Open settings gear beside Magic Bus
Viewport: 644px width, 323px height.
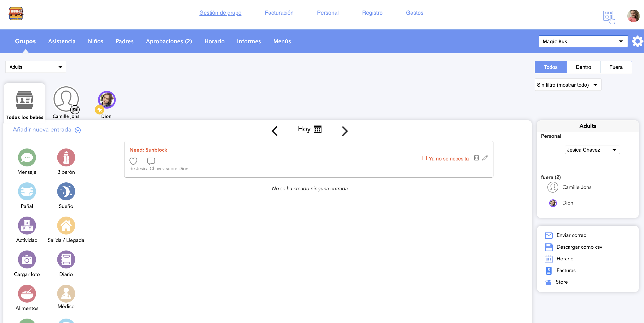coord(637,41)
